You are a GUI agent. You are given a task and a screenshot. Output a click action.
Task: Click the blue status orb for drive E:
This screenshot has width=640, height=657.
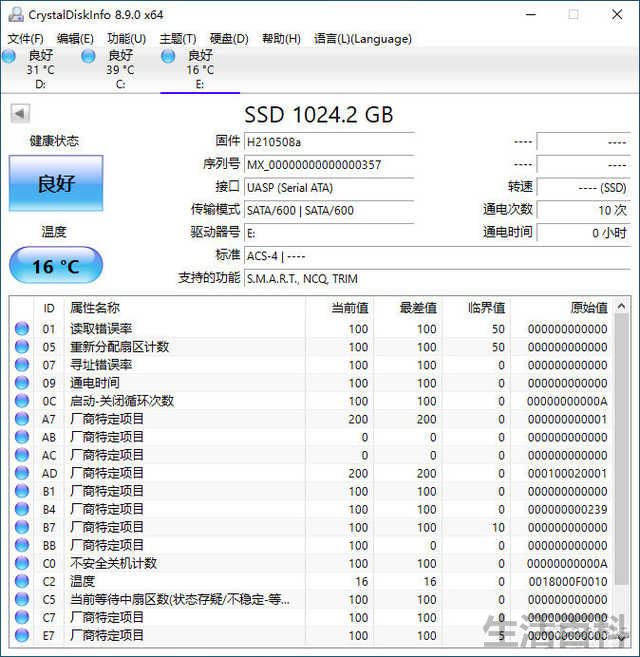pos(168,56)
